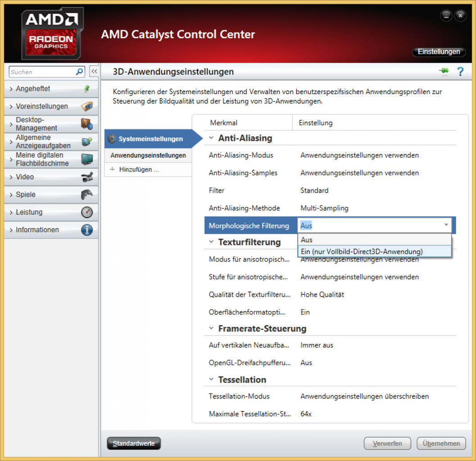Pin this page with green pin icon
476x461 pixels.
(x=444, y=71)
